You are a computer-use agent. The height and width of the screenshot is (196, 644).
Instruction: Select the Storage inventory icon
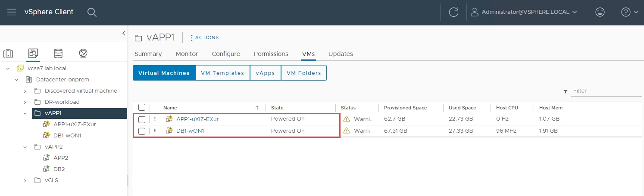pos(58,53)
